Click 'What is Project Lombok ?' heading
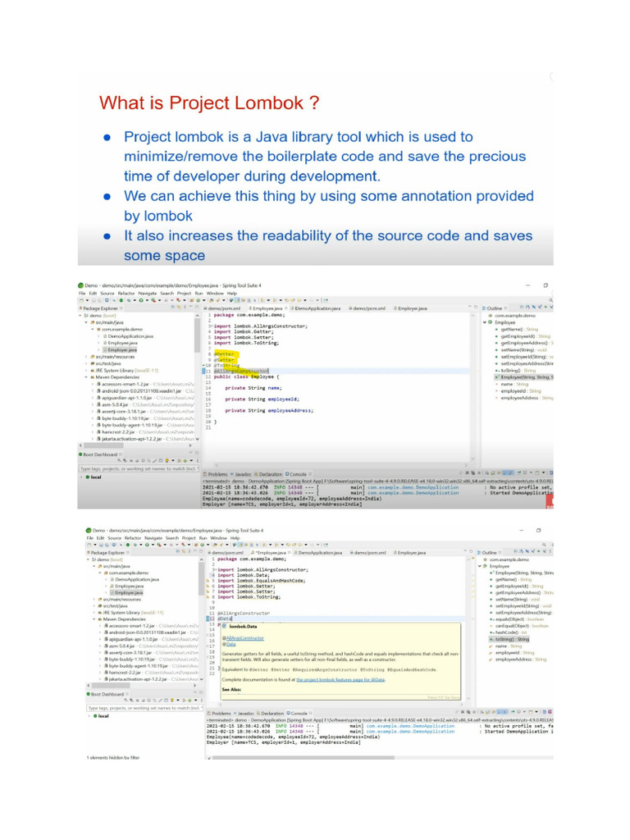 click(209, 103)
